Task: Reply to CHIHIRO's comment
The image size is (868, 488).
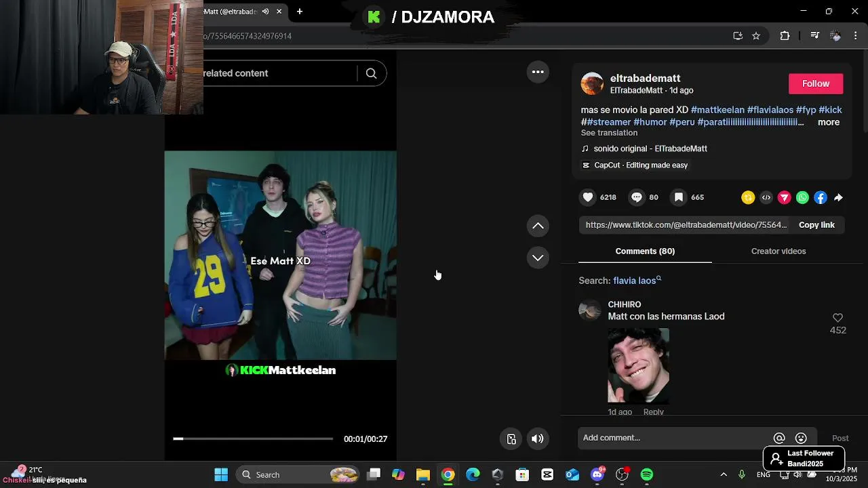Action: point(654,411)
